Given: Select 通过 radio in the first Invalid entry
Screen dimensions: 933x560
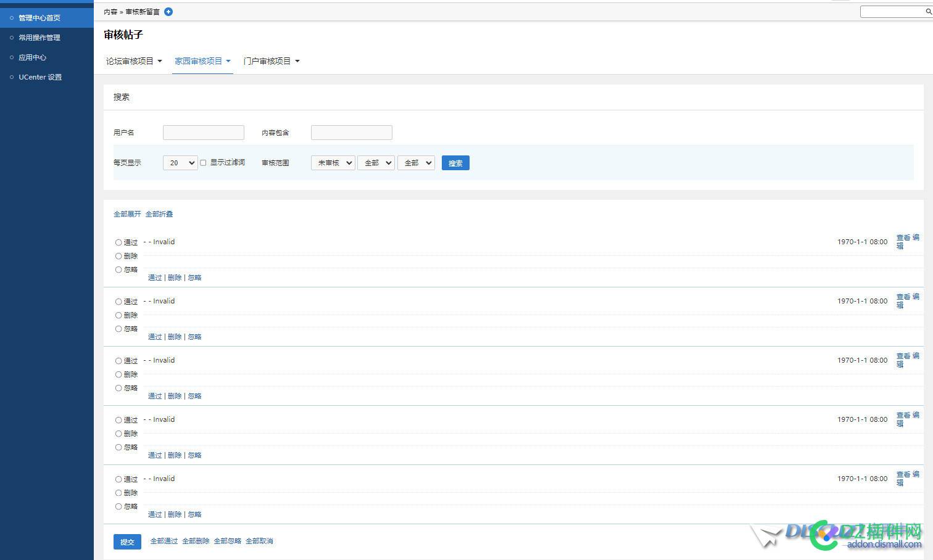Looking at the screenshot, I should click(x=118, y=242).
